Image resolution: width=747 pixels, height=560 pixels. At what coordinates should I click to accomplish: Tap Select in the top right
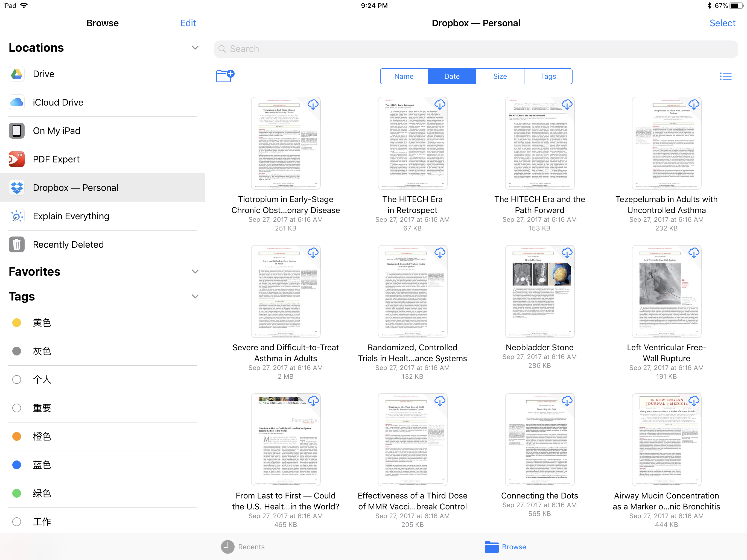pos(722,23)
